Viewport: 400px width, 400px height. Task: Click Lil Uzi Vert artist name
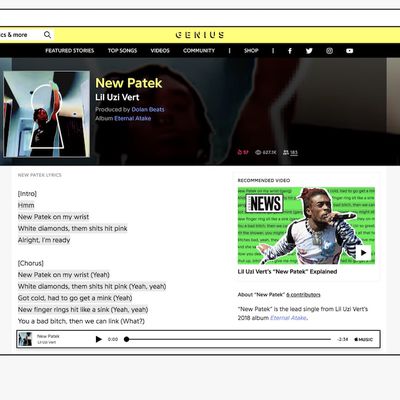(117, 97)
